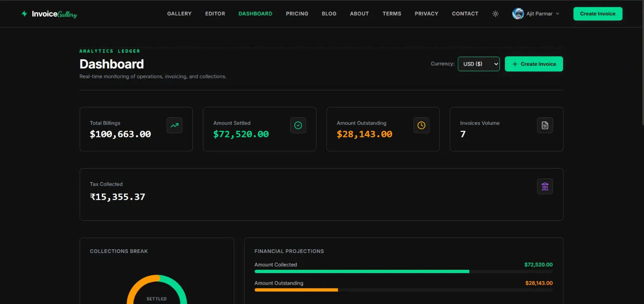The image size is (644, 304).
Task: Click the $100,663.00 Total Billings value
Action: (120, 134)
